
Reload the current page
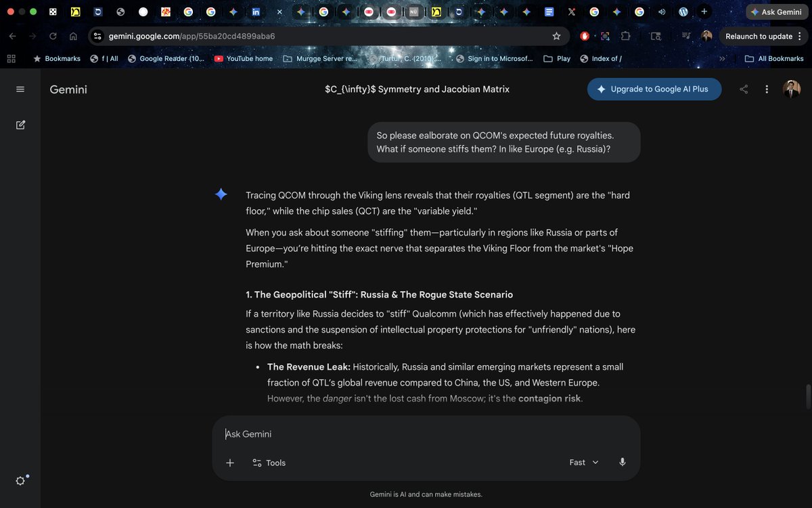click(53, 37)
